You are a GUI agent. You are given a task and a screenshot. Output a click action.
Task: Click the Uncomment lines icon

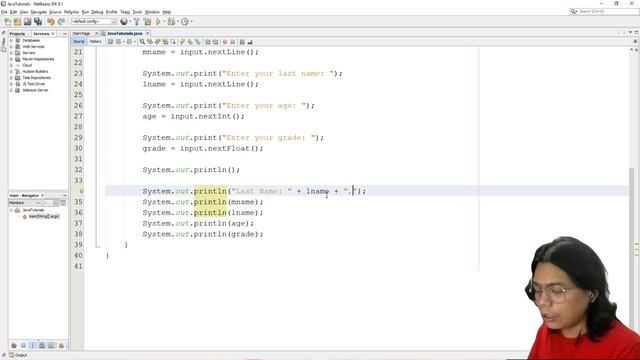[250, 42]
